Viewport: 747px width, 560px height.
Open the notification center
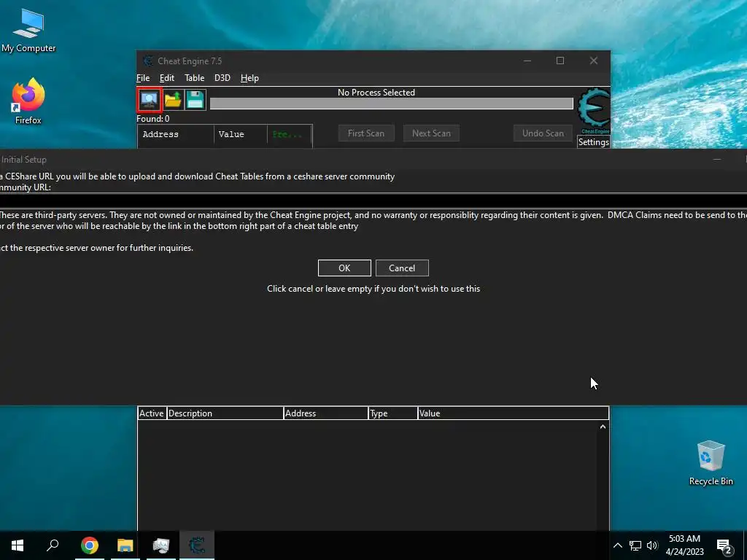pyautogui.click(x=724, y=546)
